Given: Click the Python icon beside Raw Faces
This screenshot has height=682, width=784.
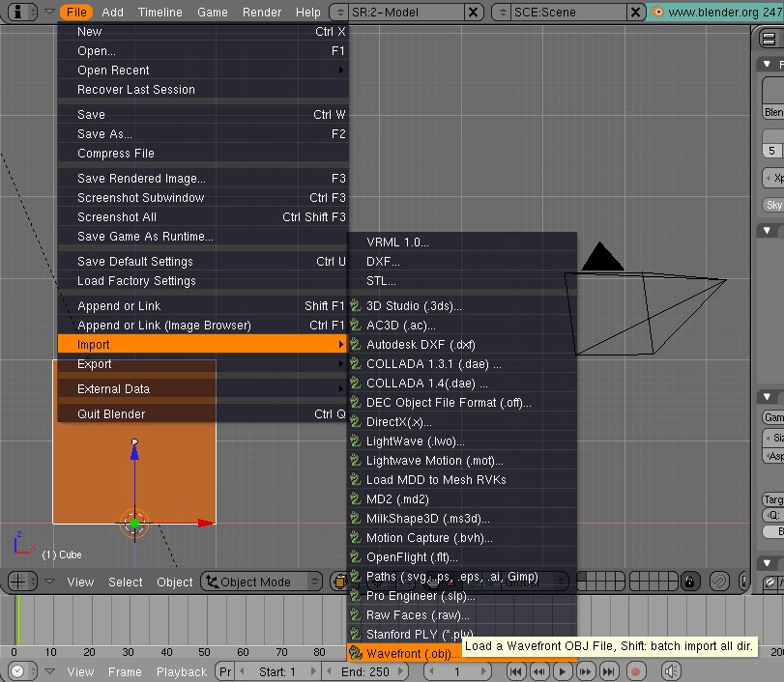Looking at the screenshot, I should click(356, 615).
